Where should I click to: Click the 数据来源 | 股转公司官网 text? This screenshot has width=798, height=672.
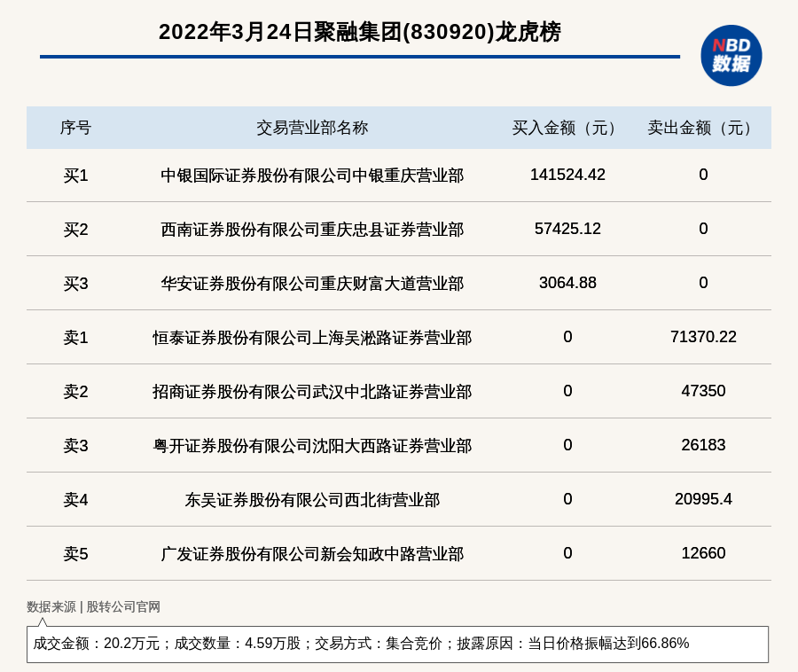coord(93,607)
